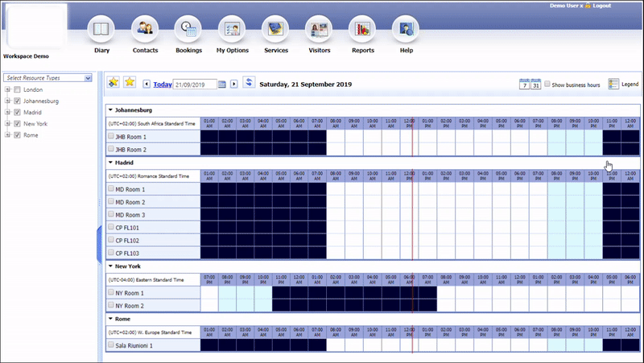644x363 pixels.
Task: Switch to 7-day week view icon
Action: point(524,85)
